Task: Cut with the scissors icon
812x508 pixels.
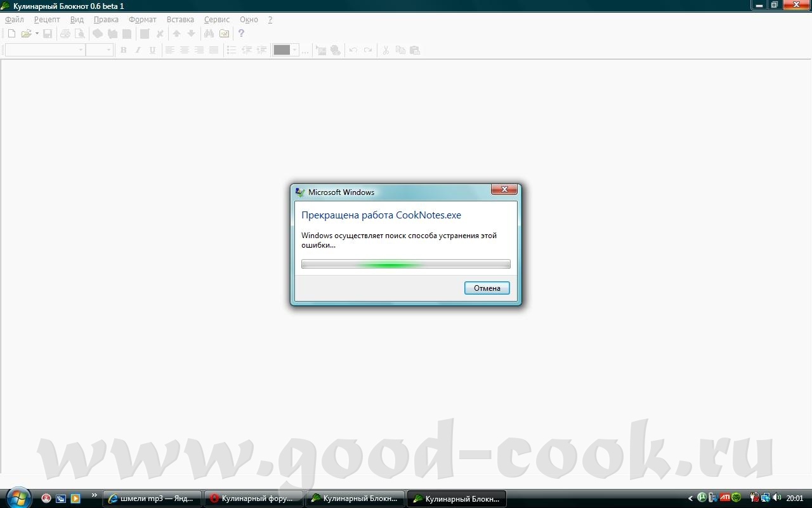Action: pyautogui.click(x=385, y=50)
